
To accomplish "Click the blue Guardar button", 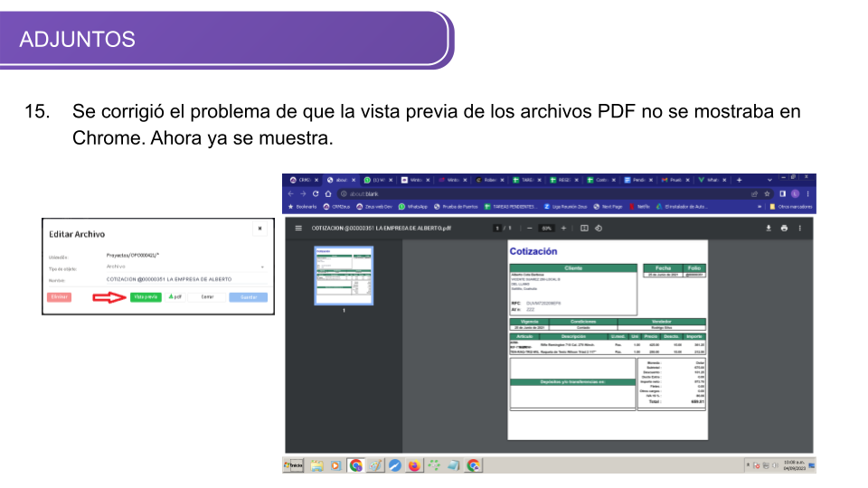I will (249, 297).
